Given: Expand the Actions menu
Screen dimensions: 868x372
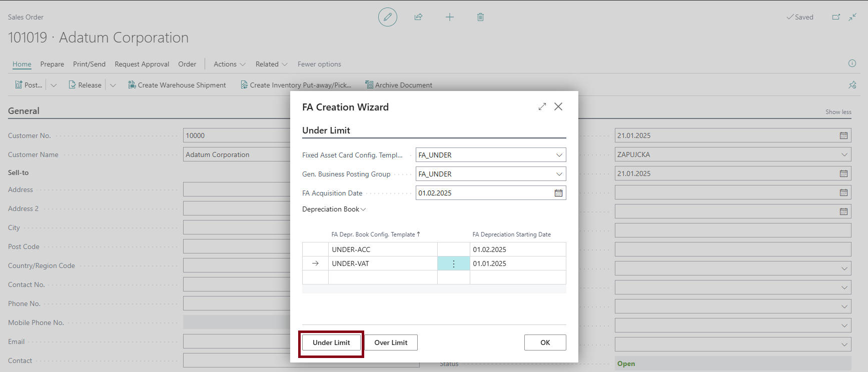Looking at the screenshot, I should point(230,64).
